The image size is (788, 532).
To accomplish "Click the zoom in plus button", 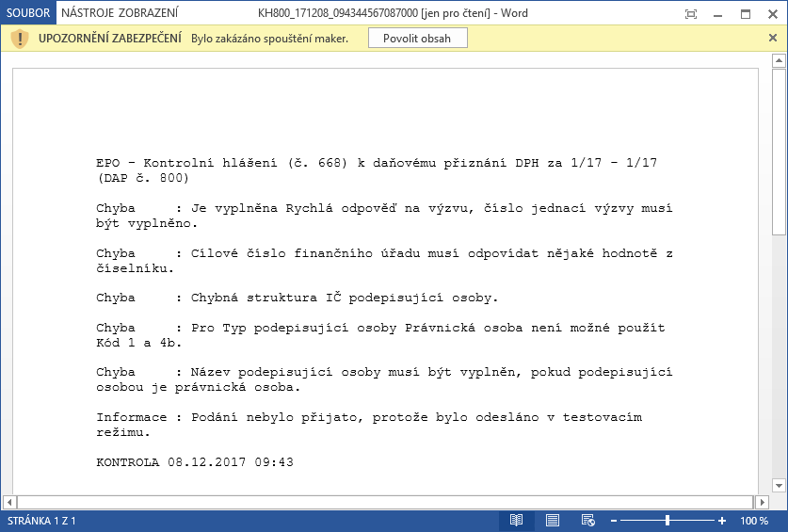I will (722, 521).
